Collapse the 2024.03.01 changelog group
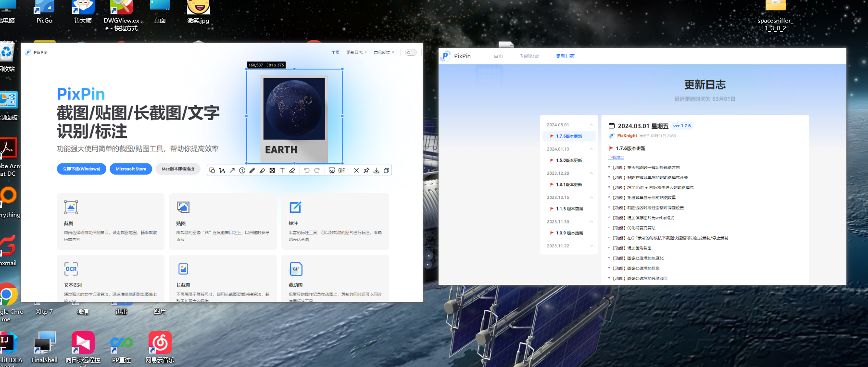868x367 pixels. click(591, 125)
